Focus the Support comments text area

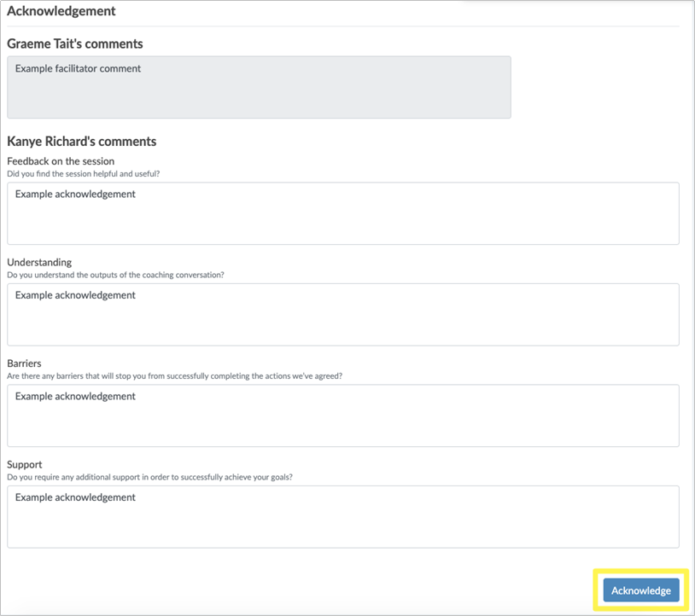pos(343,517)
